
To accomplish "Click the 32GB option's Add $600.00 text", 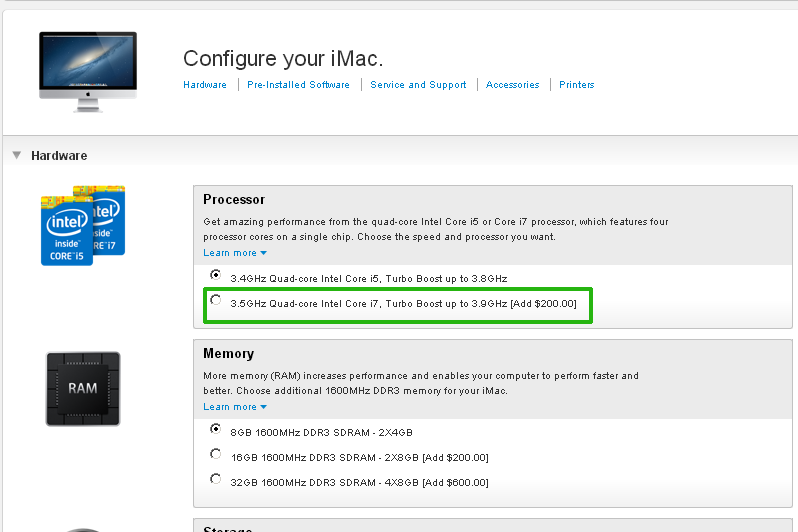I will coord(455,483).
